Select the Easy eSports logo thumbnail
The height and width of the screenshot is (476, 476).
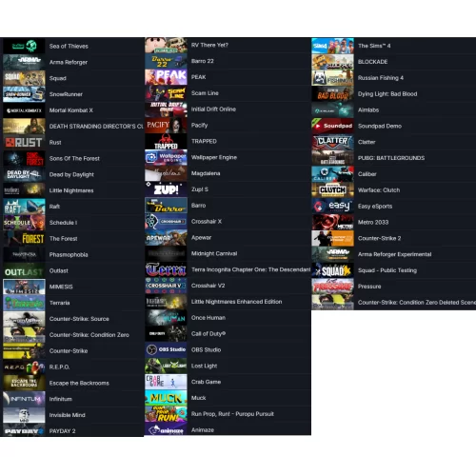[x=332, y=206]
